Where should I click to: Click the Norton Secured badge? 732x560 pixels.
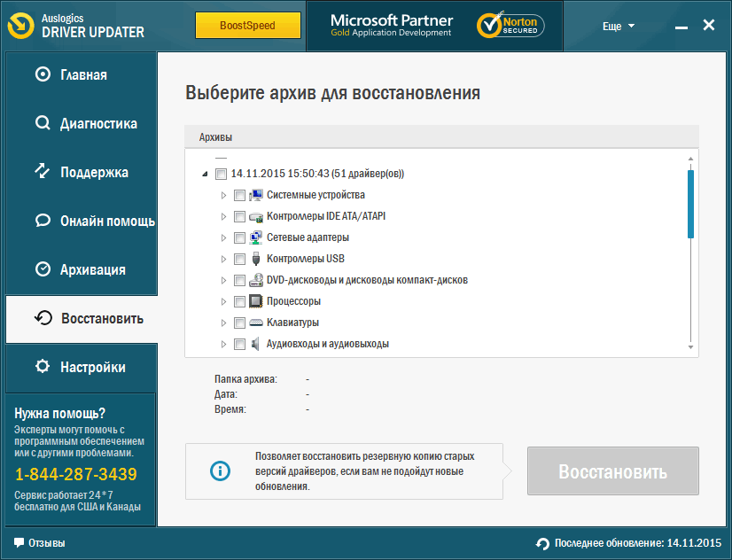click(510, 25)
